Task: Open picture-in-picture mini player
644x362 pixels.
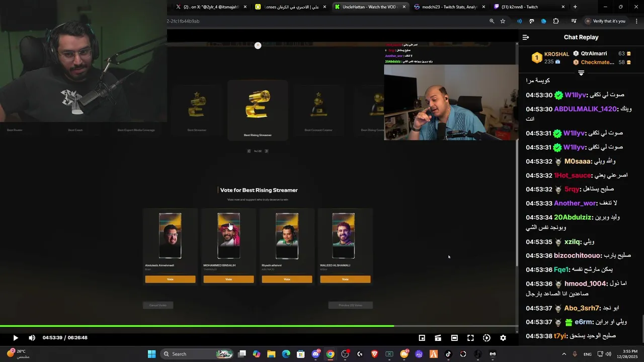Action: [422, 338]
